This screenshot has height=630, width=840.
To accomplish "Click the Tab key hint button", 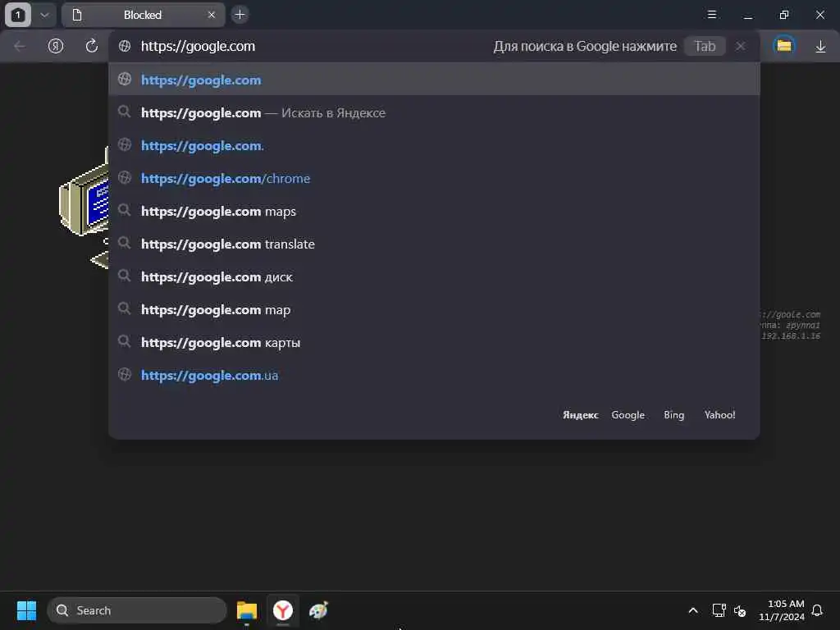I will point(705,46).
